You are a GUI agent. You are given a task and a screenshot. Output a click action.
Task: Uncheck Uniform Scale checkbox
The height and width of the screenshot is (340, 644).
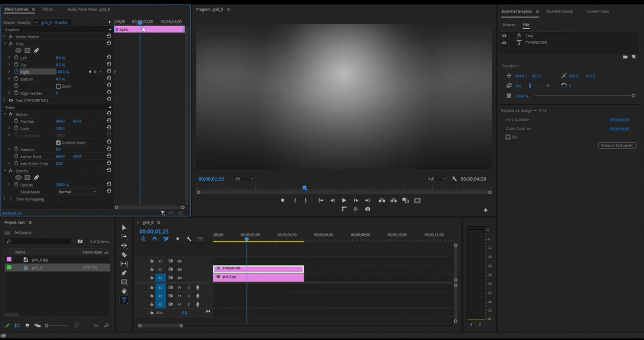pyautogui.click(x=58, y=143)
